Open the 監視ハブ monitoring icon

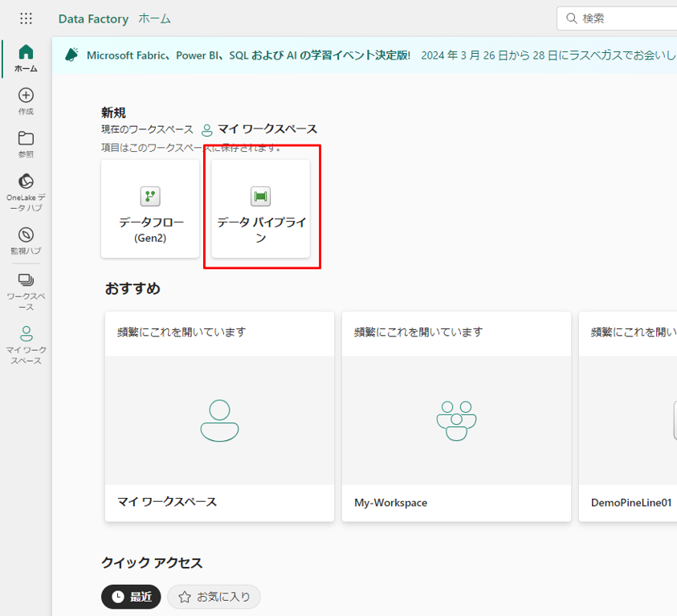click(x=26, y=240)
